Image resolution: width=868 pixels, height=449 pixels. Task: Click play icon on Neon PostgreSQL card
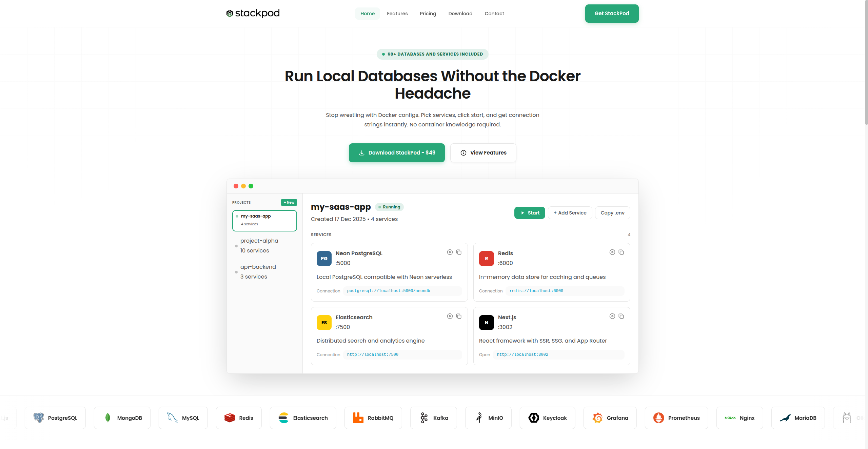coord(450,252)
